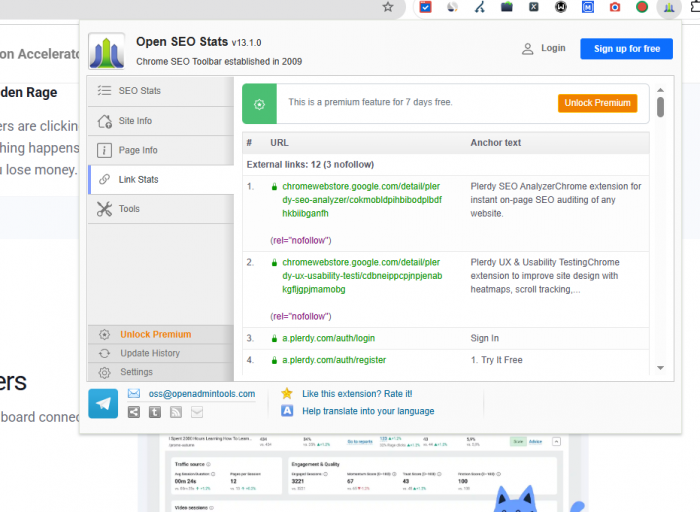Click the orange Unlock Premium button
The height and width of the screenshot is (512, 700).
pos(597,103)
